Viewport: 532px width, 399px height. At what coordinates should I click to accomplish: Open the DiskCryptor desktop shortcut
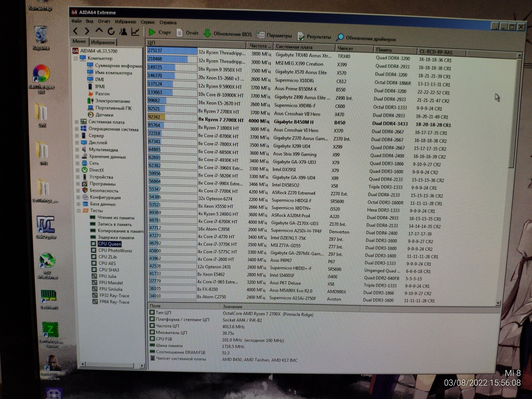tap(46, 227)
